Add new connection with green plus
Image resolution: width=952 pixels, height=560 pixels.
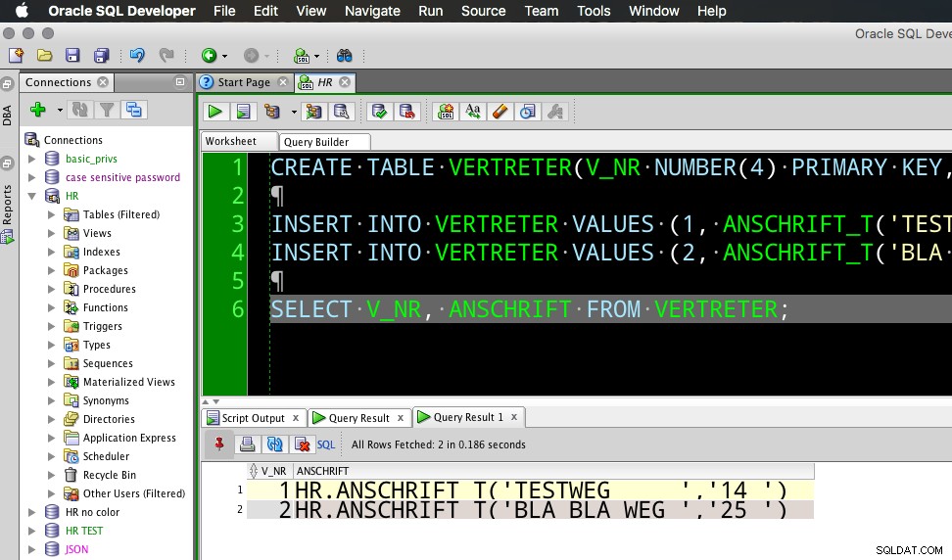[37, 110]
